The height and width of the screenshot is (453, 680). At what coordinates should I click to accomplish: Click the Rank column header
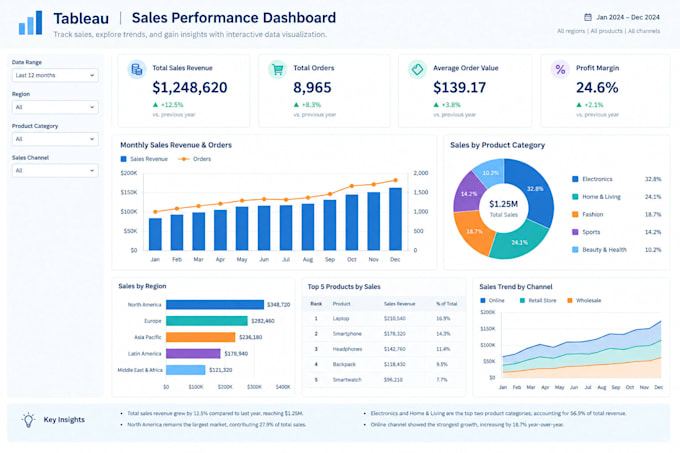[316, 304]
